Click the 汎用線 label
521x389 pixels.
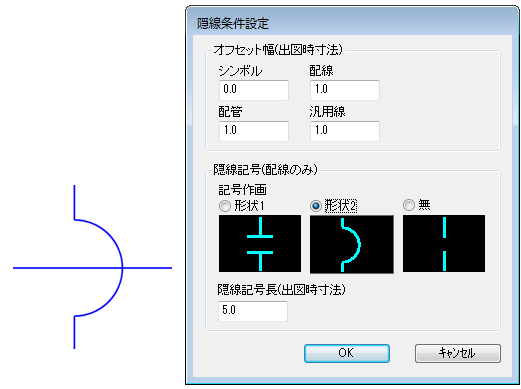click(x=327, y=112)
